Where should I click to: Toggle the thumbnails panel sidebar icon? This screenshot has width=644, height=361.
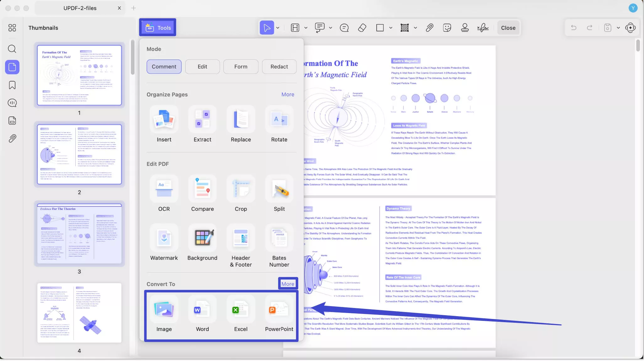pyautogui.click(x=12, y=67)
